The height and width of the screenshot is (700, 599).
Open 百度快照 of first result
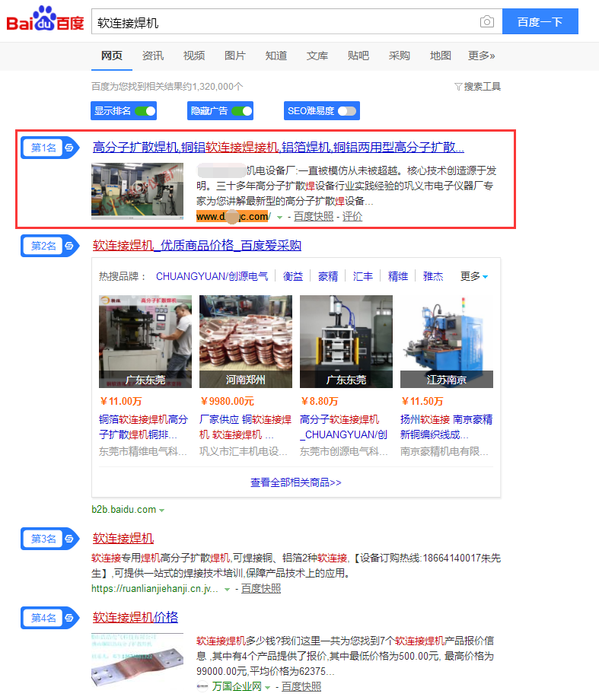tap(314, 217)
